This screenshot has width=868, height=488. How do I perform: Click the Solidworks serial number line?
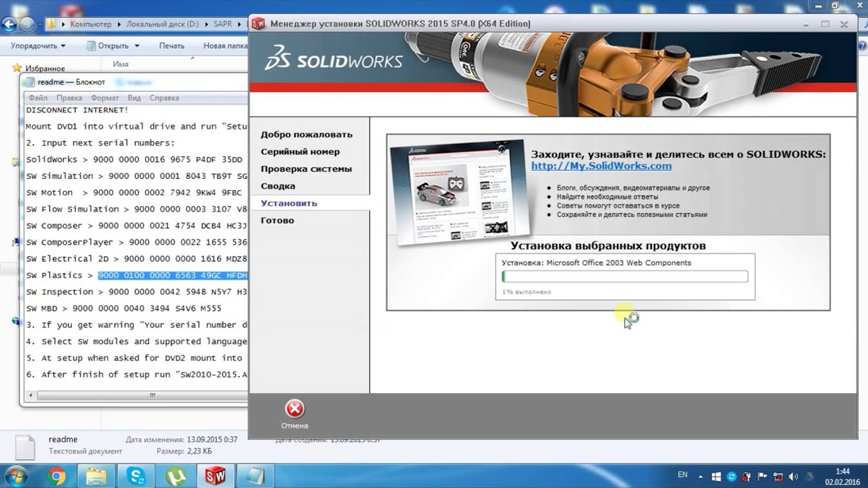134,159
